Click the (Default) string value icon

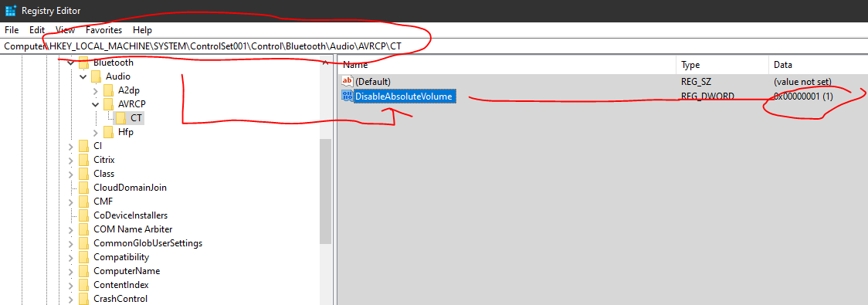(x=348, y=81)
